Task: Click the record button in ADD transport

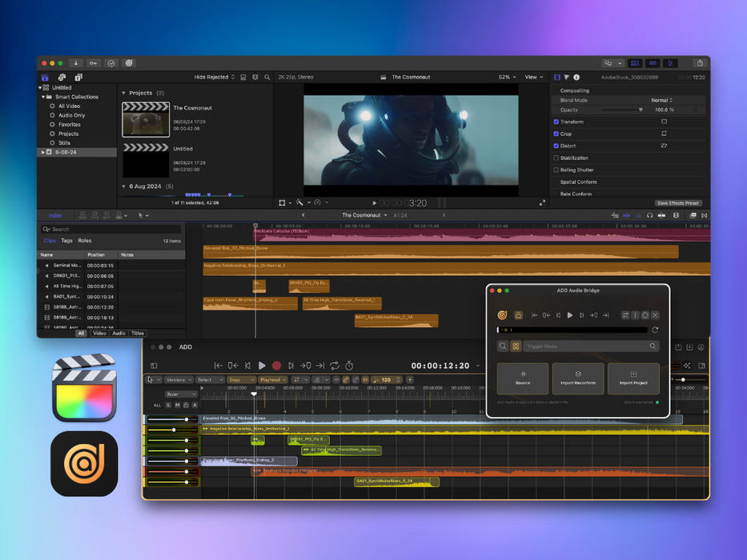Action: click(276, 366)
